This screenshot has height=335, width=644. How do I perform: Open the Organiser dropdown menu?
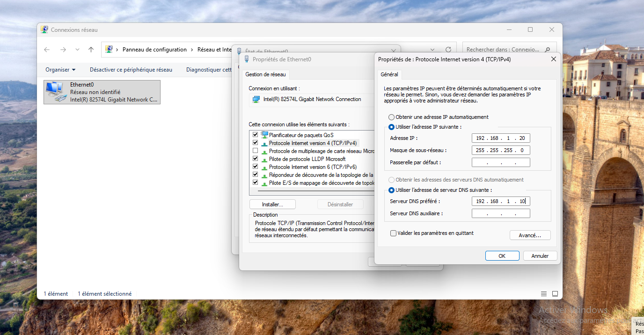[60, 70]
